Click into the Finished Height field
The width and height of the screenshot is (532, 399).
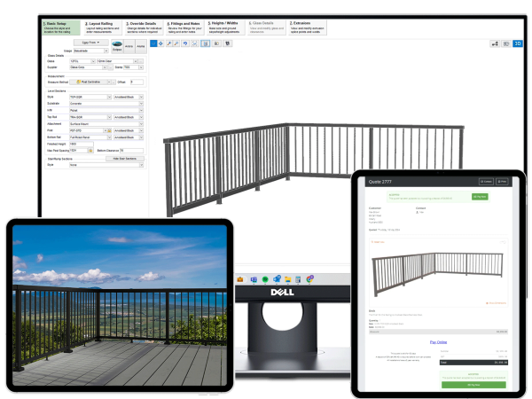[81, 144]
